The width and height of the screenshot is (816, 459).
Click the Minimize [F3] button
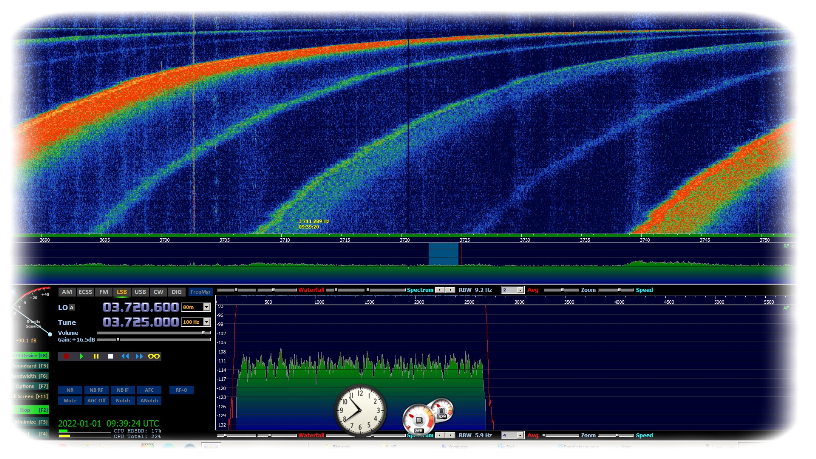click(30, 423)
